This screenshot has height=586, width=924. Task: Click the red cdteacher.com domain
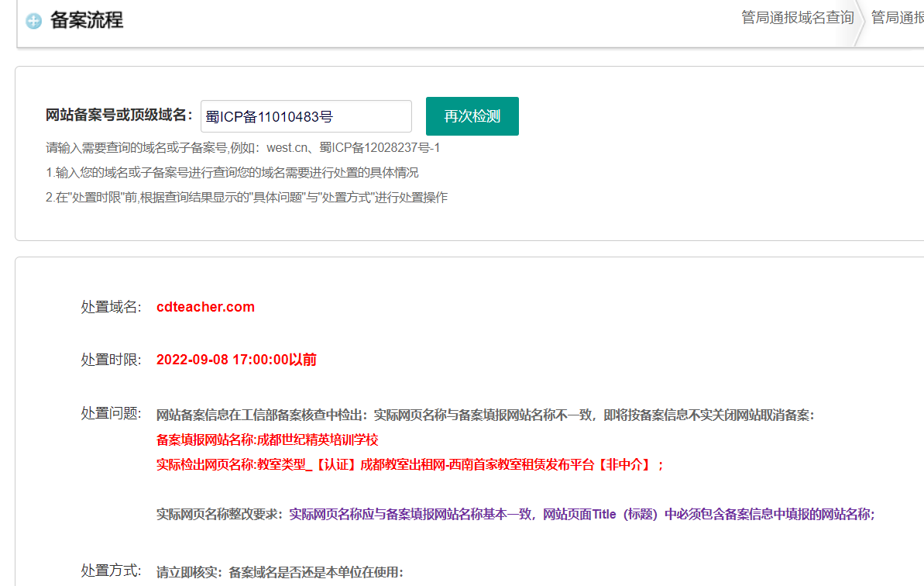coord(205,307)
